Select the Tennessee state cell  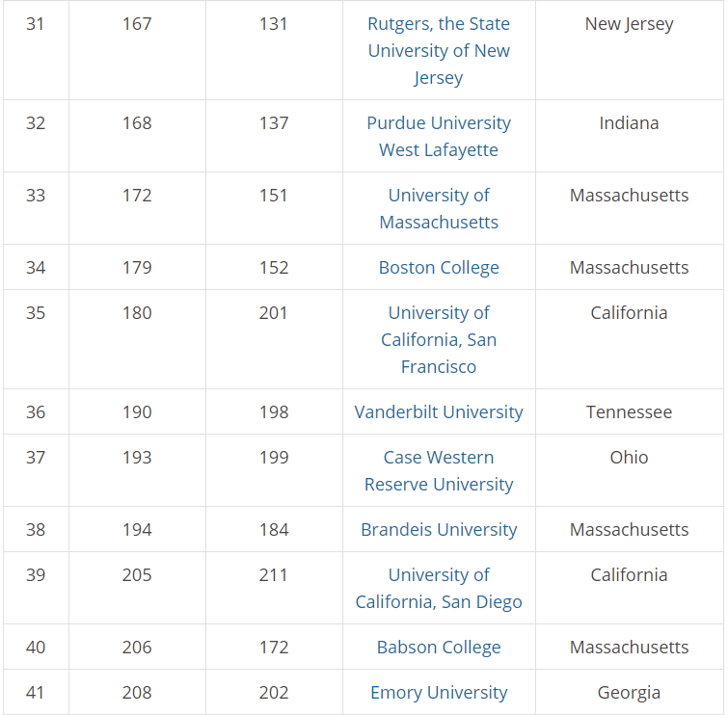[629, 412]
